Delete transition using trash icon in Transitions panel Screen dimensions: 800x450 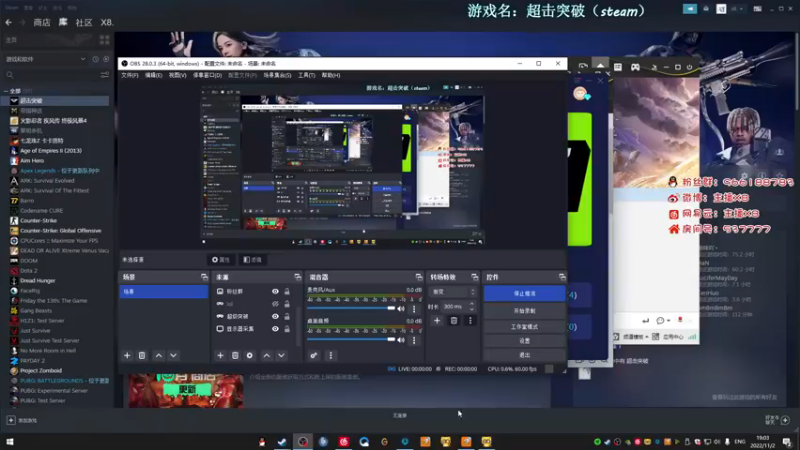pyautogui.click(x=454, y=320)
